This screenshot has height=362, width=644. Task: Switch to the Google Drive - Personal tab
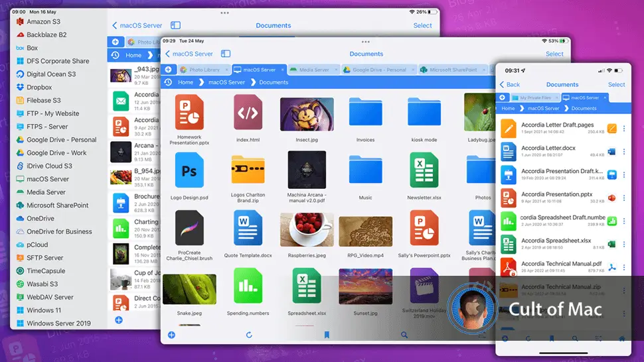(378, 70)
